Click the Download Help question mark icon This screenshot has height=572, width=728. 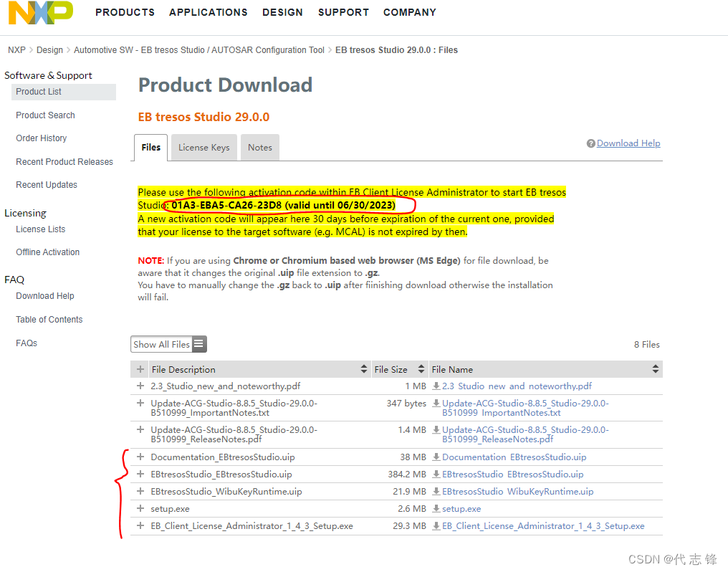coord(590,143)
